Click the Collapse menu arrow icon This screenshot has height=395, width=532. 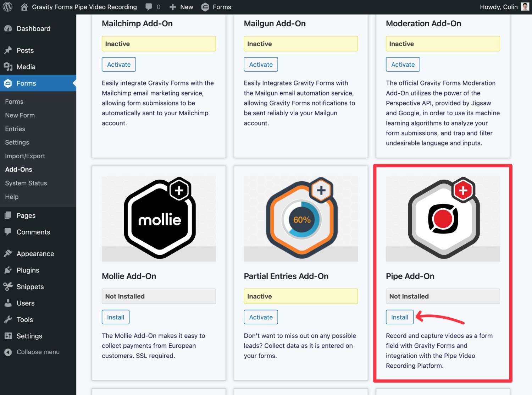coord(8,352)
